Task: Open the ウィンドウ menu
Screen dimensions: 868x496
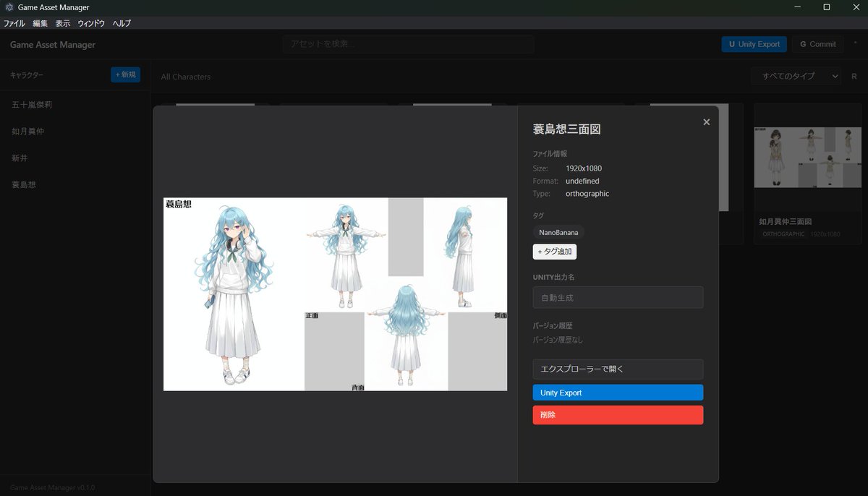Action: click(90, 22)
